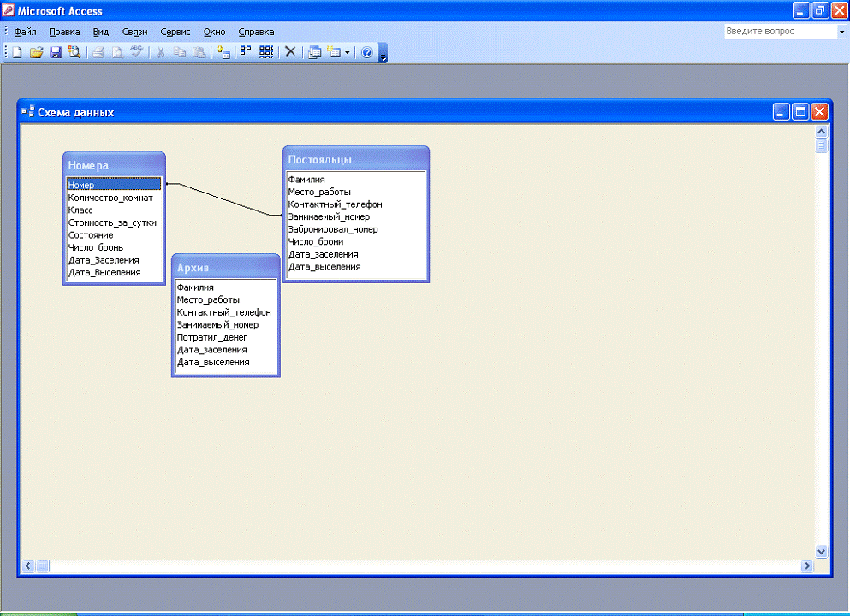This screenshot has width=850, height=616.
Task: Click Show Direct Relationships icon
Action: pos(246,52)
